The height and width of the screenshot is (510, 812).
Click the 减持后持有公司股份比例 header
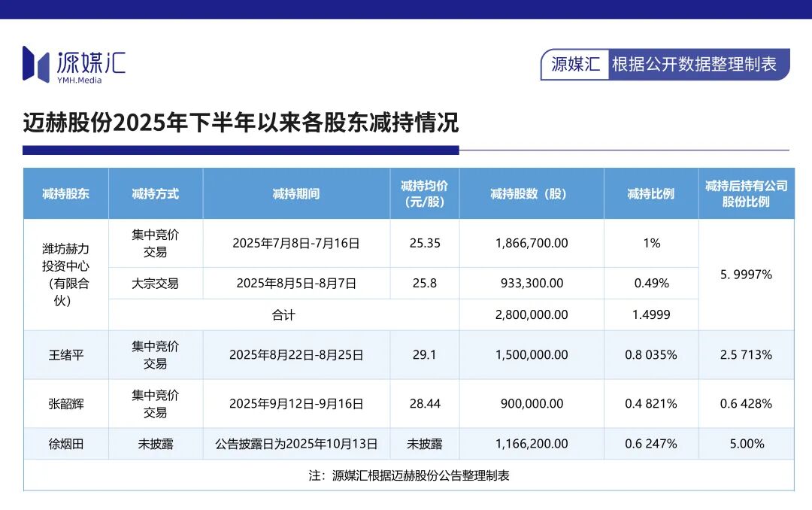pos(747,194)
